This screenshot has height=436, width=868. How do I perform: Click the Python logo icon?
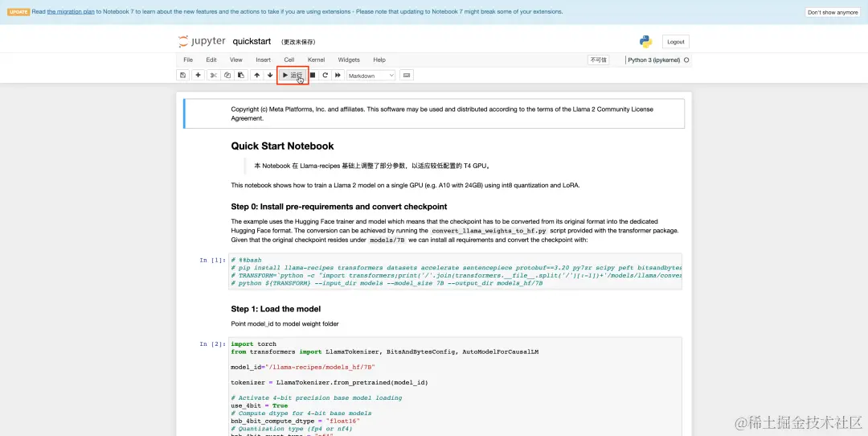[645, 42]
